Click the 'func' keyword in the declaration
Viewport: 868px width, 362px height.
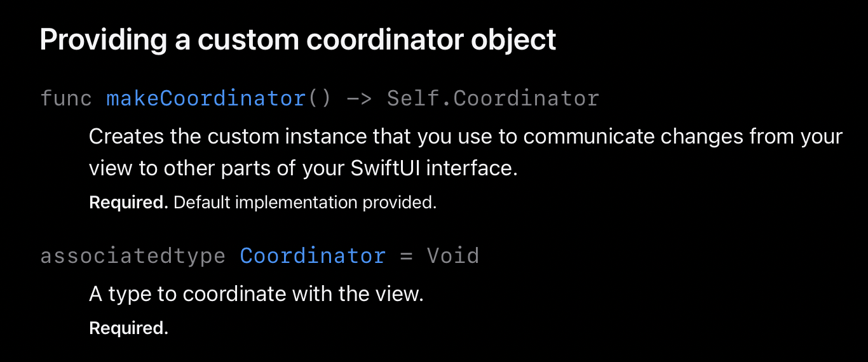tap(66, 98)
